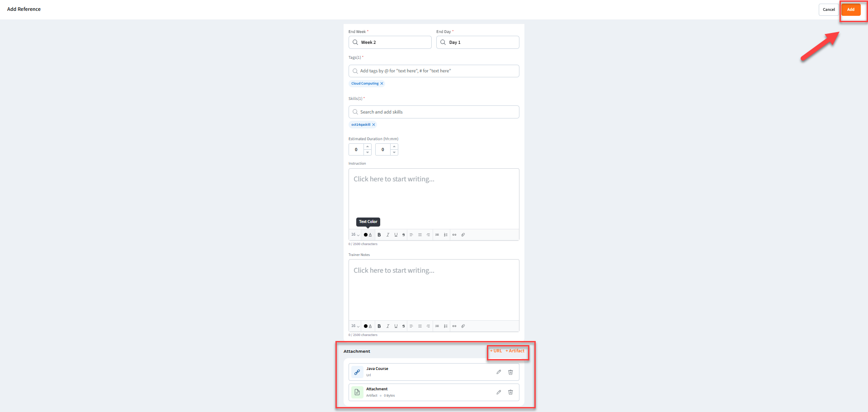The height and width of the screenshot is (412, 868).
Task: Apply Underline in the Trainer Notes toolbar
Action: click(396, 326)
